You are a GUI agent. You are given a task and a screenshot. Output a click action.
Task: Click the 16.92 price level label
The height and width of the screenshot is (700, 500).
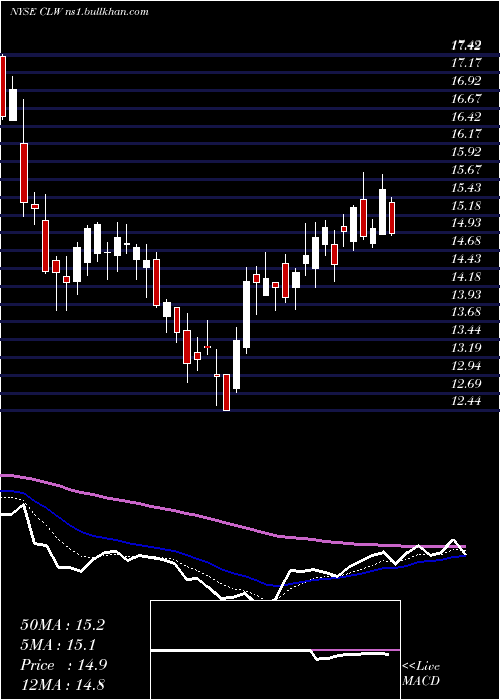click(x=466, y=81)
